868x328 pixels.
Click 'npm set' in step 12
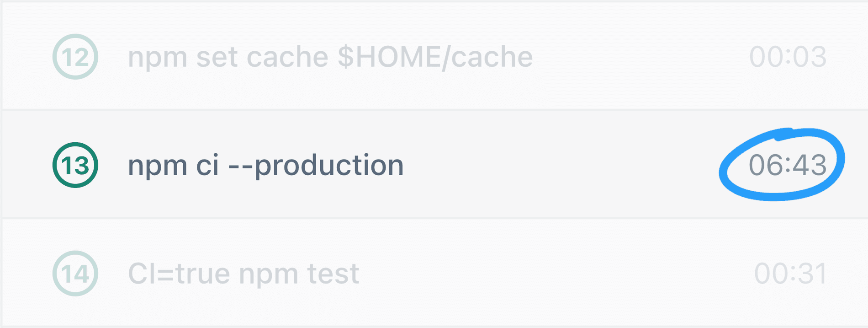pos(183,57)
